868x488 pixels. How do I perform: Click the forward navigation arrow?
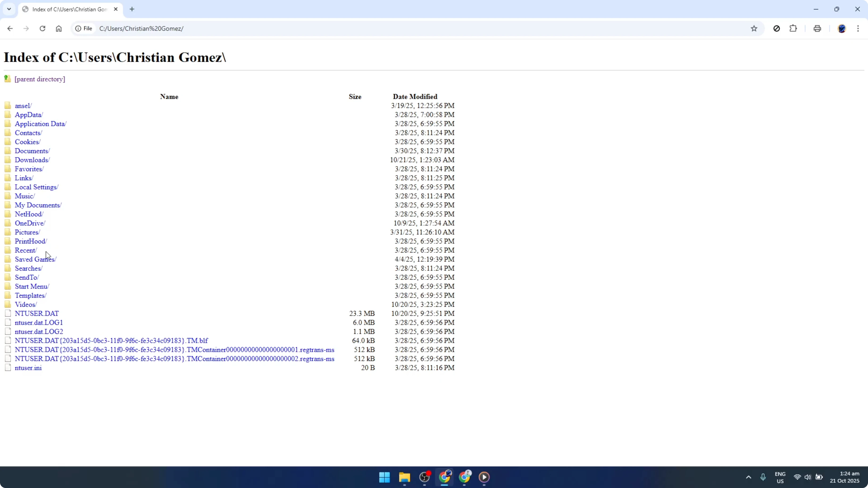[x=26, y=29]
